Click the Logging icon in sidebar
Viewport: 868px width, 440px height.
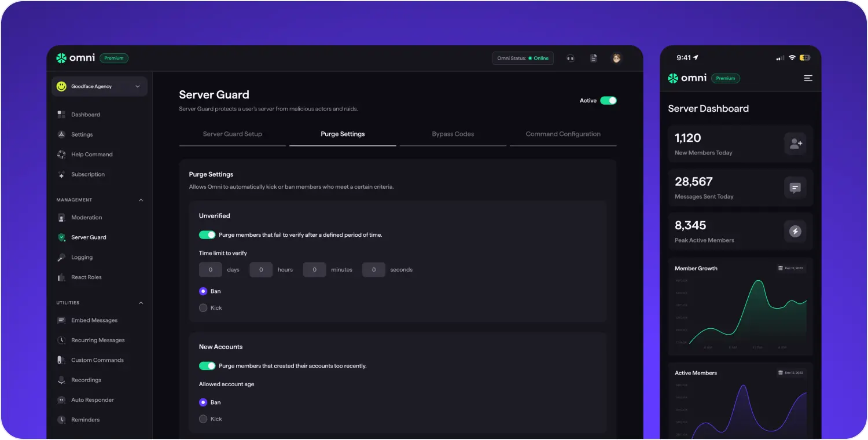pyautogui.click(x=61, y=258)
